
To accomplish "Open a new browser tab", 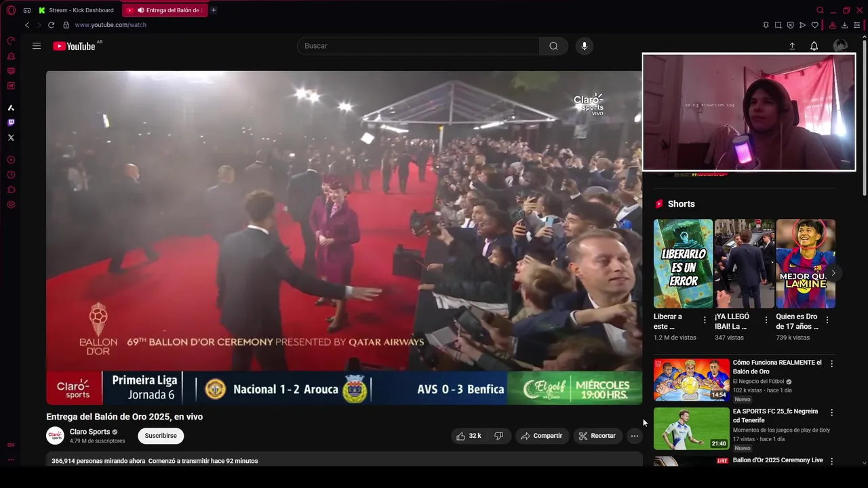I will tap(214, 10).
